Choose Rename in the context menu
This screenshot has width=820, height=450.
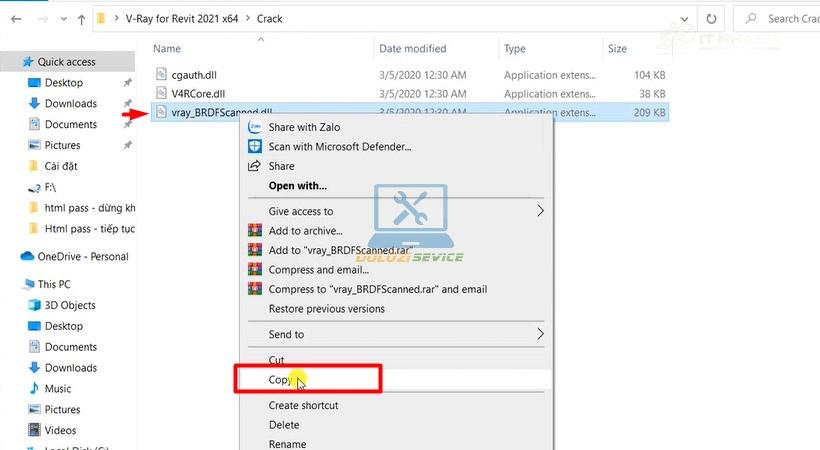click(287, 444)
